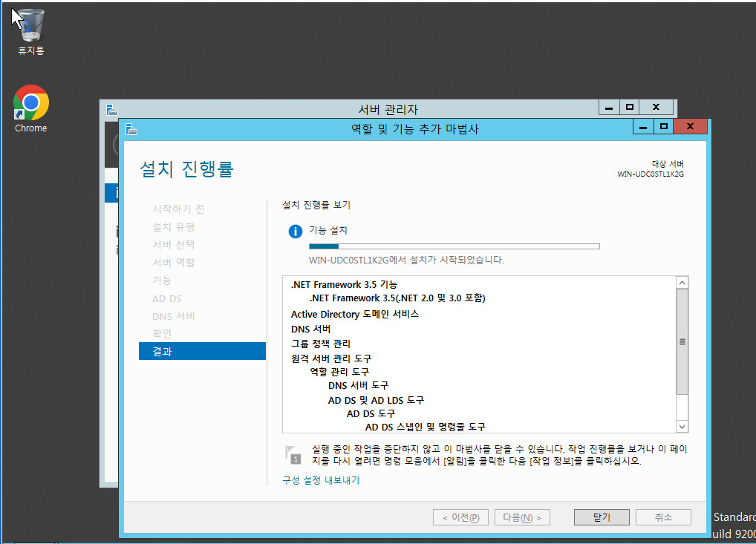Click the "DNS 서버" entry in the results list
The width and height of the screenshot is (756, 544).
coord(310,329)
